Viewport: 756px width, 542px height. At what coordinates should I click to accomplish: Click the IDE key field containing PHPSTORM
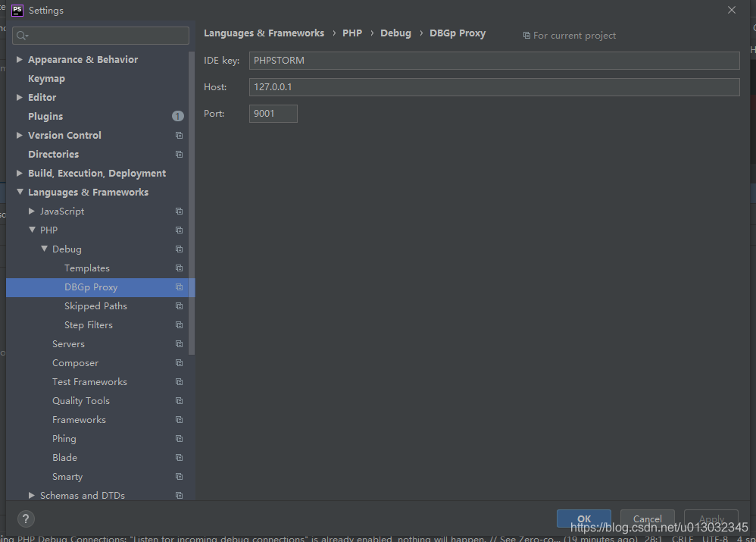pyautogui.click(x=494, y=61)
